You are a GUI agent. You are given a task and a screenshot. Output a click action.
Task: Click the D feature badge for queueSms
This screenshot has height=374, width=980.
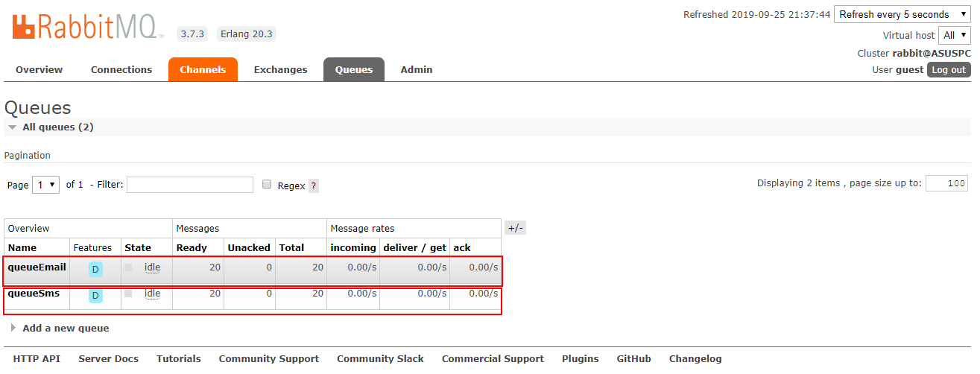click(95, 296)
